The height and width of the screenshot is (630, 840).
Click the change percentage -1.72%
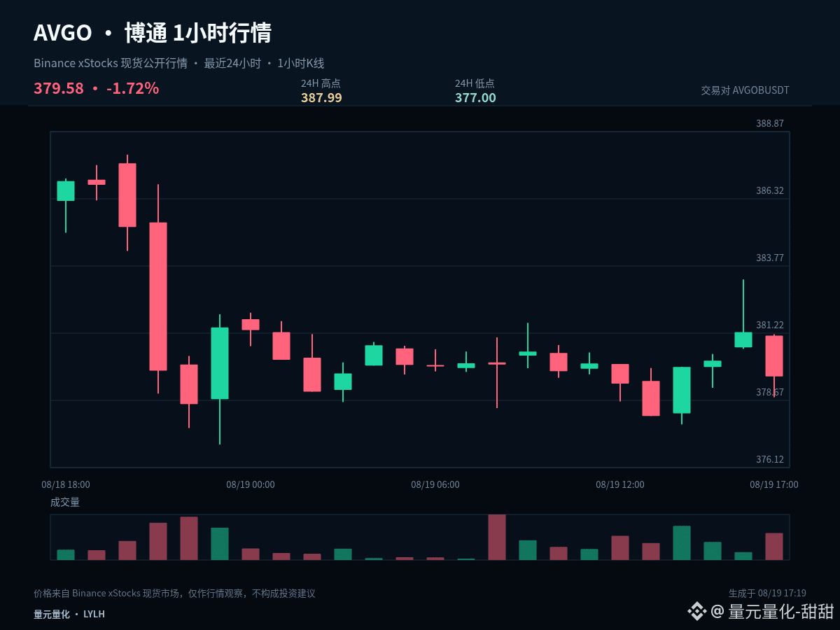[132, 89]
